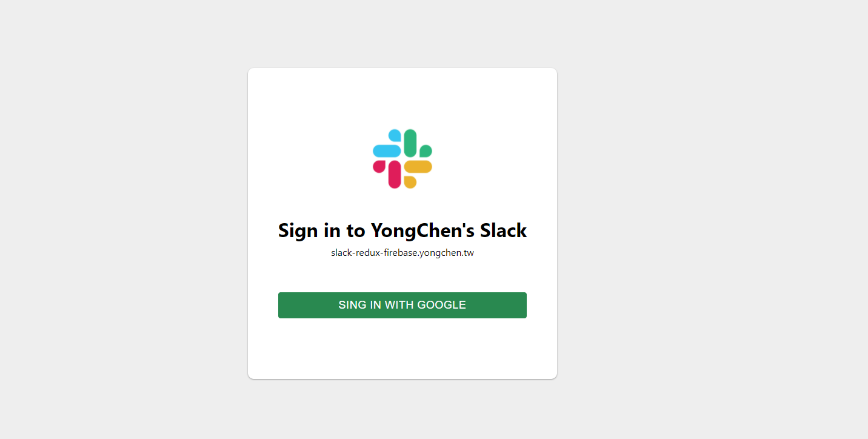Click the Slack logo's blue horizontal bar
Viewport: 868px width, 439px height.
tap(387, 151)
